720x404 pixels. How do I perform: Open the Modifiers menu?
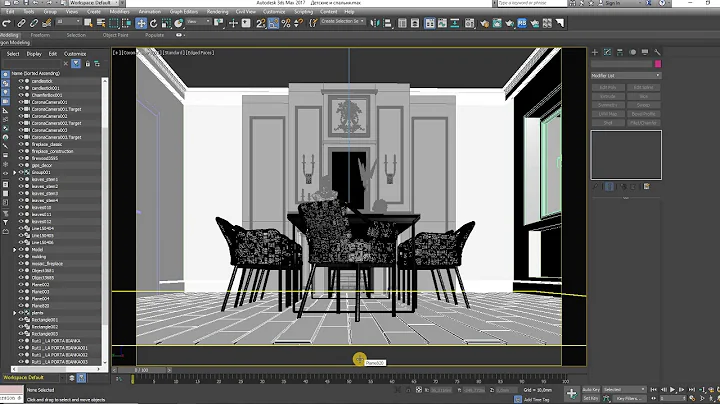119,11
